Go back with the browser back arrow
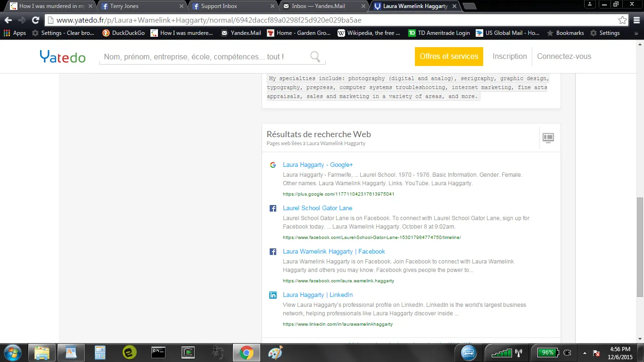This screenshot has height=362, width=644. click(x=8, y=20)
